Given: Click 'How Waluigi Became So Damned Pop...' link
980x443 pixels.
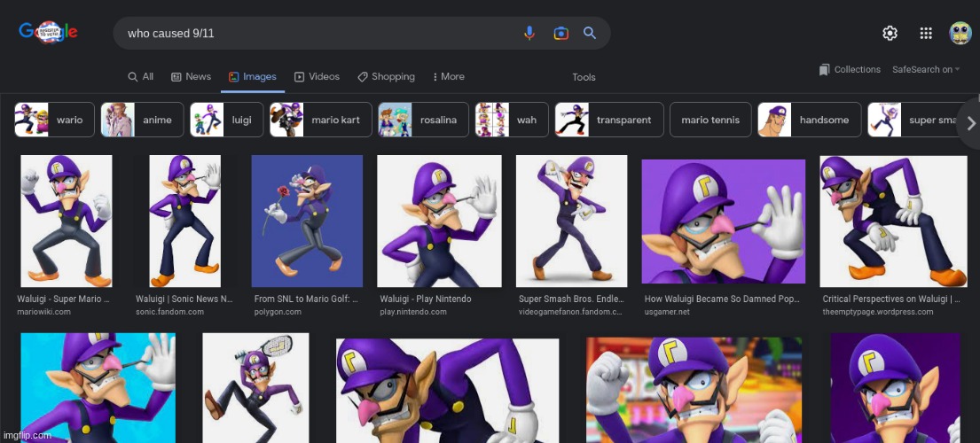Looking at the screenshot, I should click(x=723, y=299).
